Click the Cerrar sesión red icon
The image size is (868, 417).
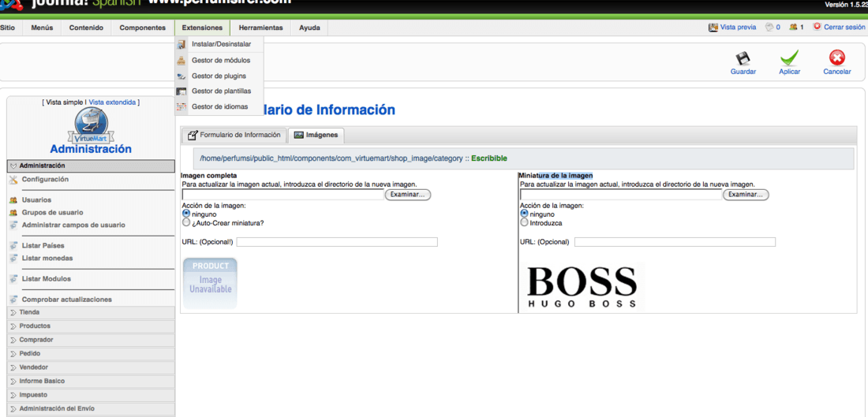(x=817, y=27)
